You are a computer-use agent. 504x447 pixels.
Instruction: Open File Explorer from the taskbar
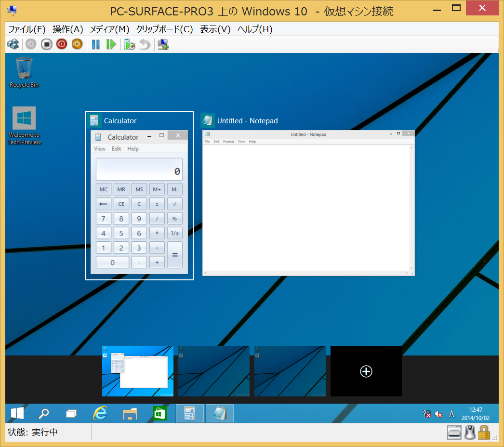click(x=130, y=413)
